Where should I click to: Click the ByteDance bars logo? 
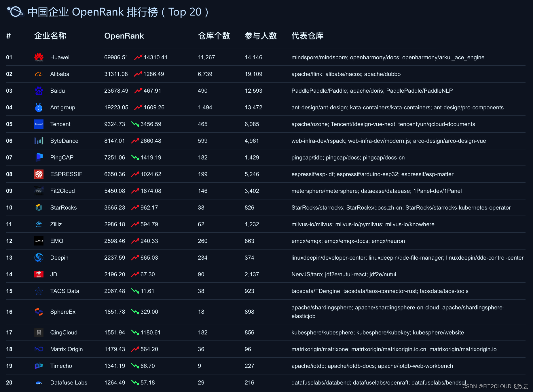[39, 141]
